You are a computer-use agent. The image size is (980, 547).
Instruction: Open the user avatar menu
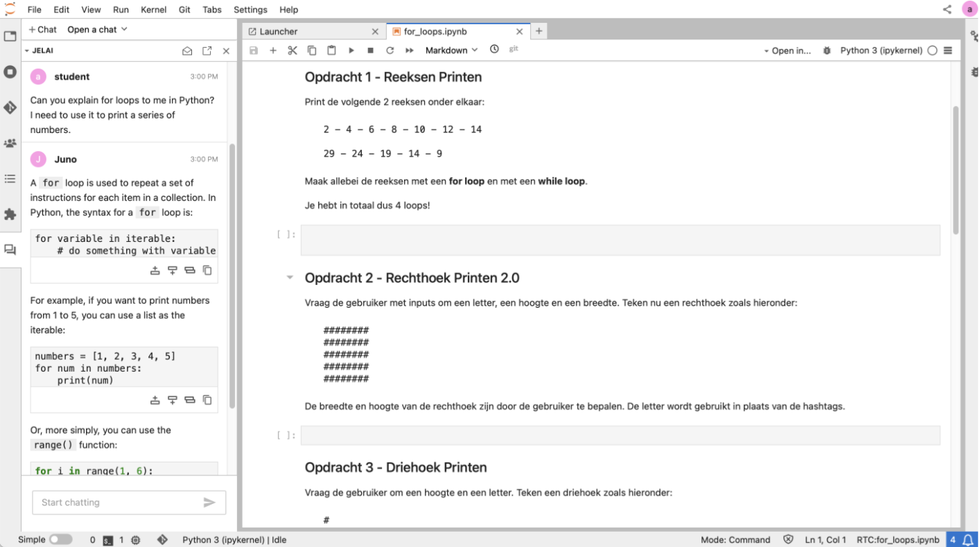(969, 10)
